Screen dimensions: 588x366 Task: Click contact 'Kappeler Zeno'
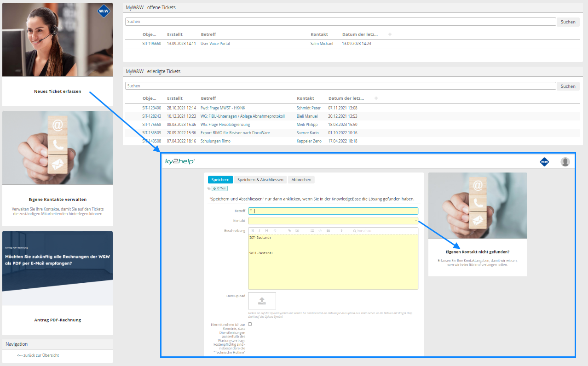tap(309, 141)
